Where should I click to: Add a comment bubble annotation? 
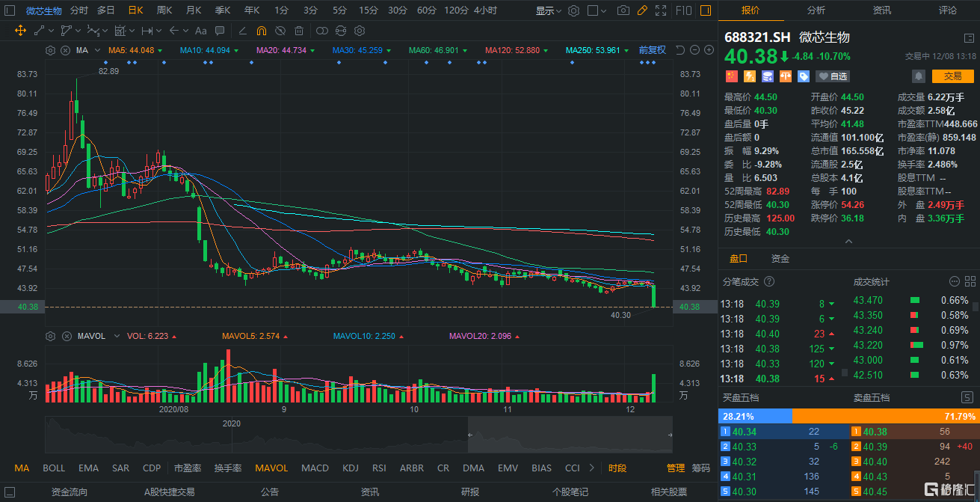click(221, 31)
